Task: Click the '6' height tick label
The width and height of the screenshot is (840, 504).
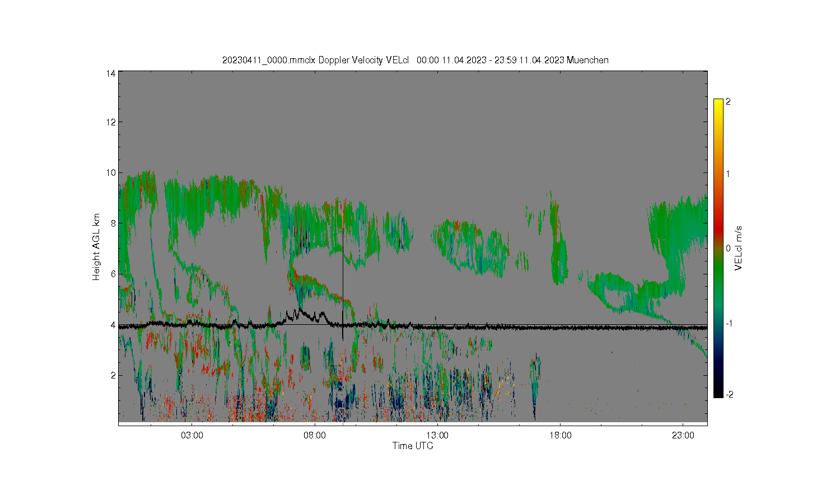Action: pyautogui.click(x=113, y=274)
